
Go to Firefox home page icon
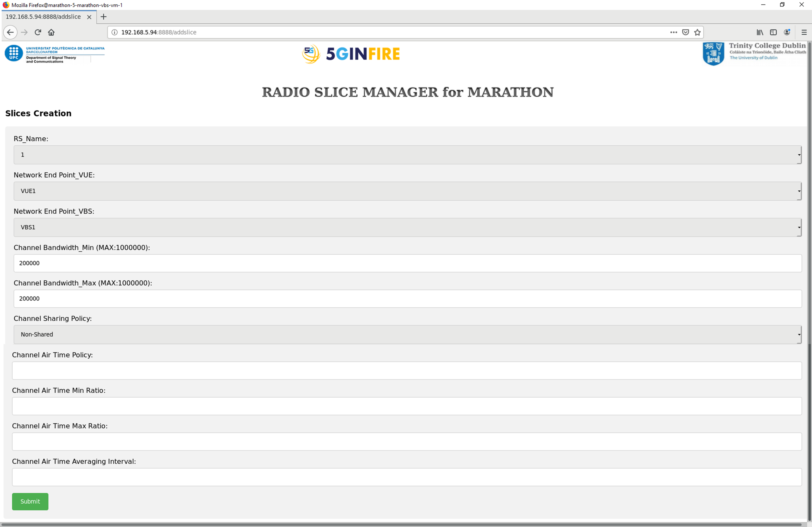coord(51,32)
